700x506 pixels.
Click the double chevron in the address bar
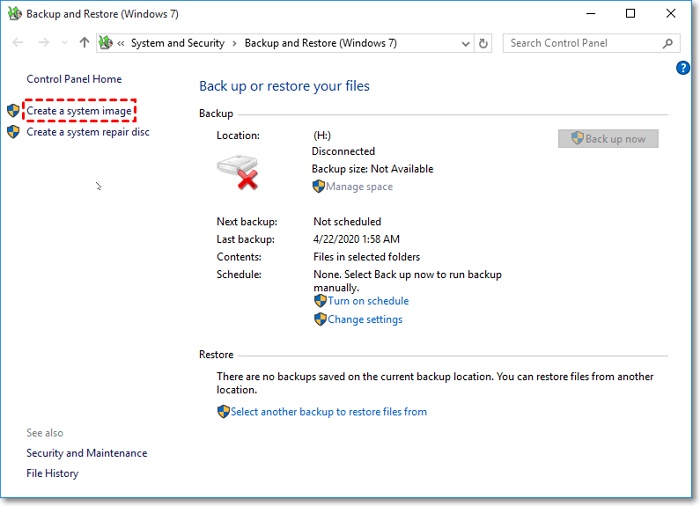pyautogui.click(x=121, y=44)
